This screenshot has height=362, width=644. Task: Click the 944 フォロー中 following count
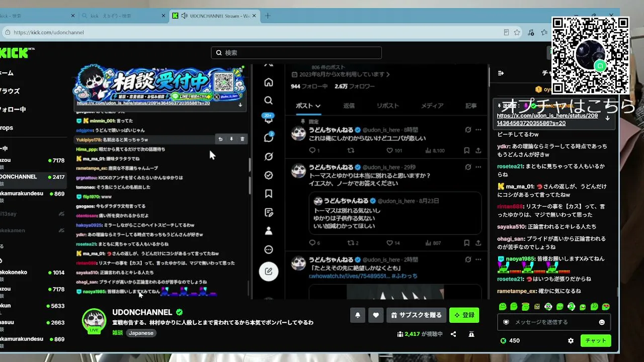(x=309, y=86)
